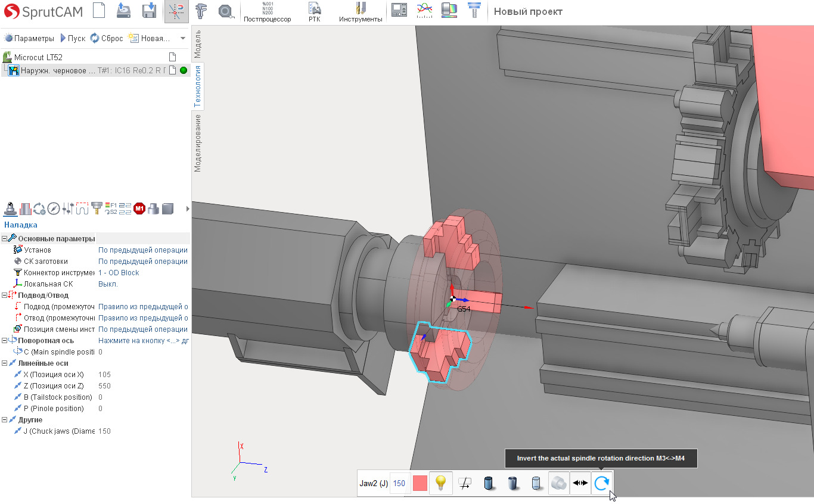Viewport: 814px width, 504px height.
Task: Open the Инструменты tool library
Action: [x=361, y=12]
